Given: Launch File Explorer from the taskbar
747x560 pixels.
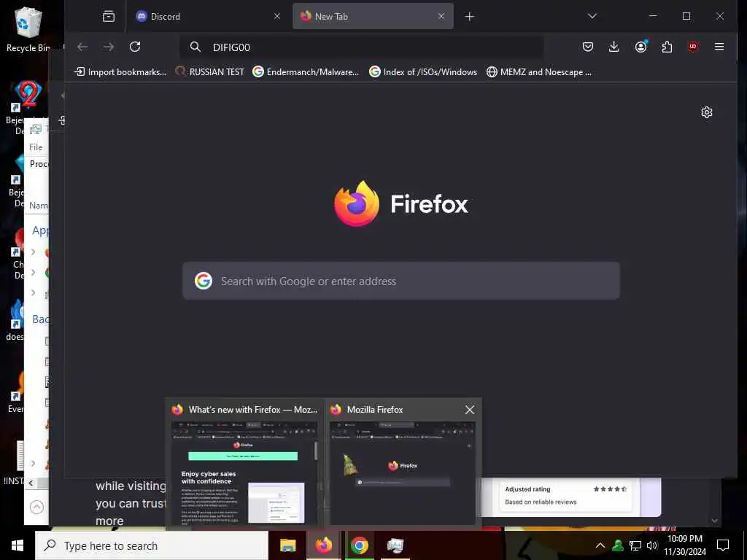Looking at the screenshot, I should tap(287, 545).
